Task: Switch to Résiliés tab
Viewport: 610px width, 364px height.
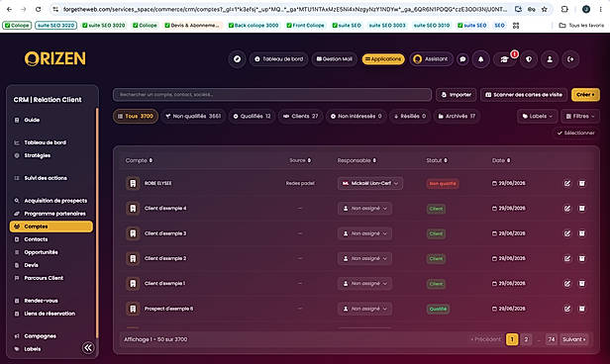Action: (x=410, y=116)
